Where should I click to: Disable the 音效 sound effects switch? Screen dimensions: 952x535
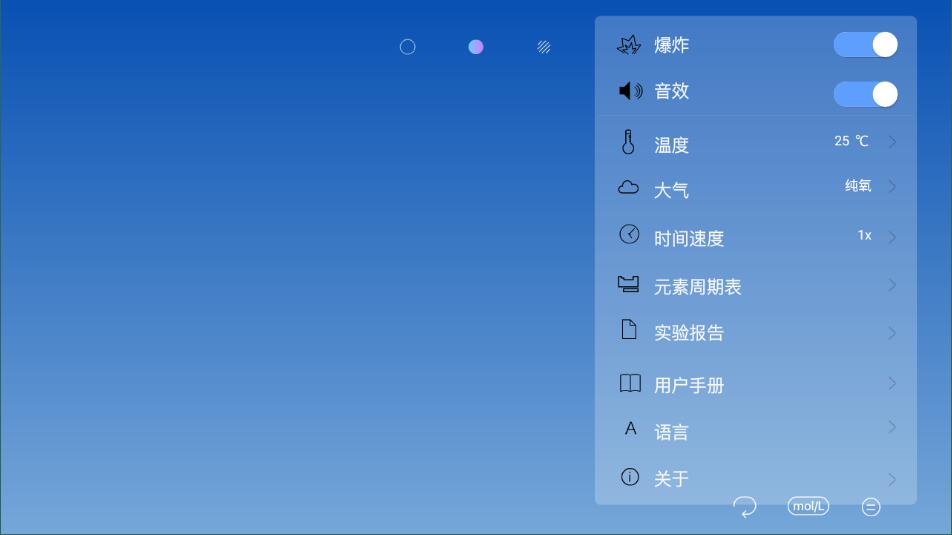pos(865,94)
